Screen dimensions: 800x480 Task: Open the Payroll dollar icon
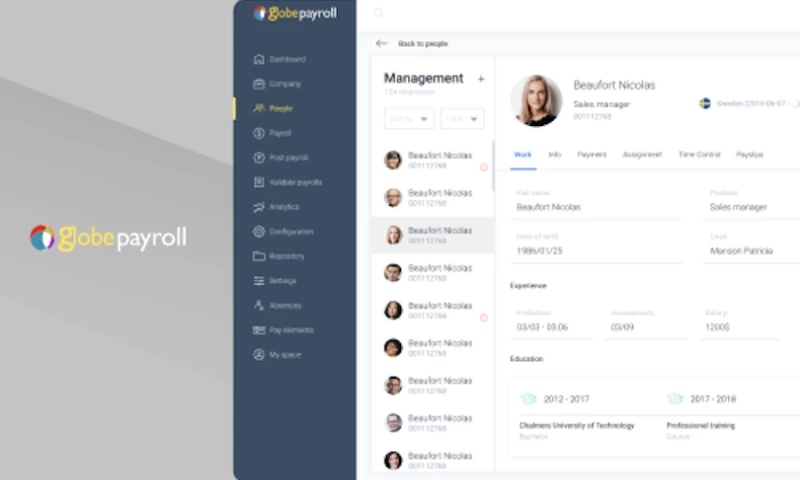coord(259,133)
